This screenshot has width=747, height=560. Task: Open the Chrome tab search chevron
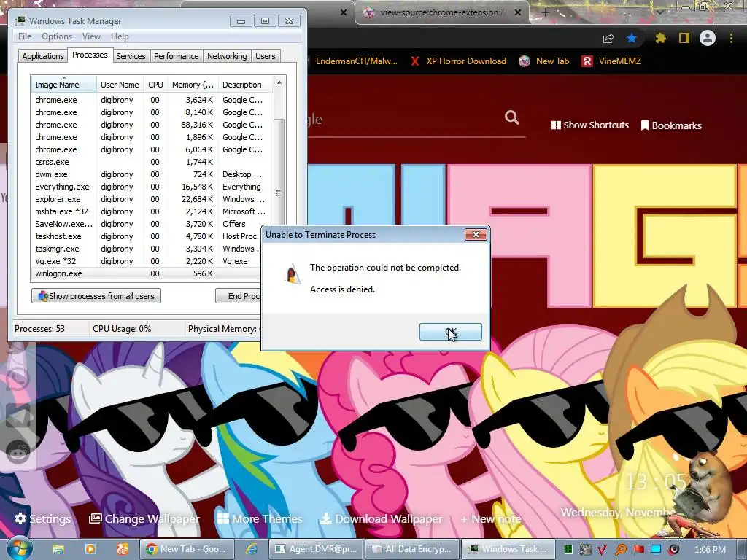[660, 12]
